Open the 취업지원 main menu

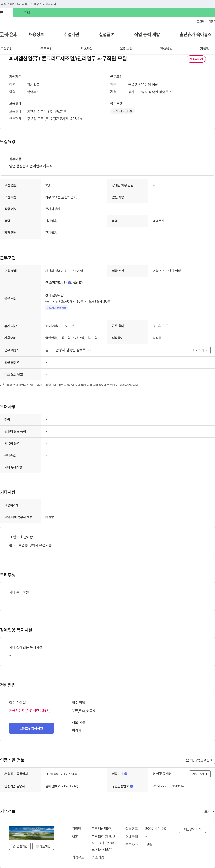pos(71,34)
